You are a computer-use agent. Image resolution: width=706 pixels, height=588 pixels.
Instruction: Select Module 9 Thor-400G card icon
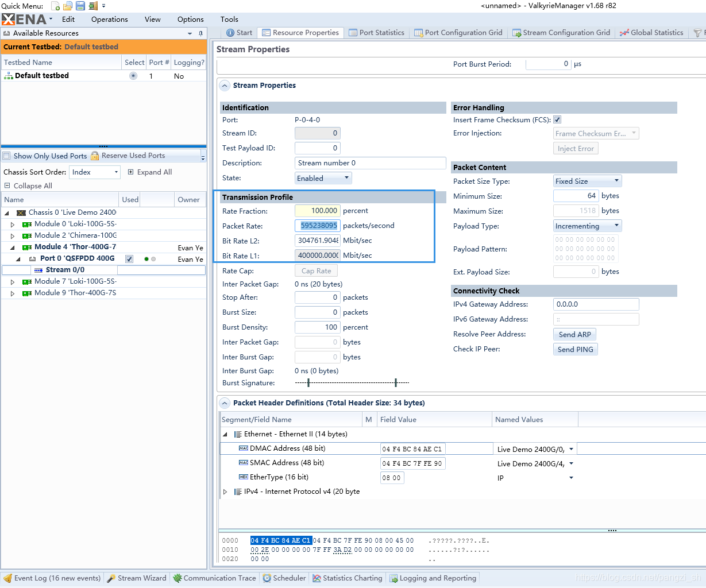(x=27, y=293)
